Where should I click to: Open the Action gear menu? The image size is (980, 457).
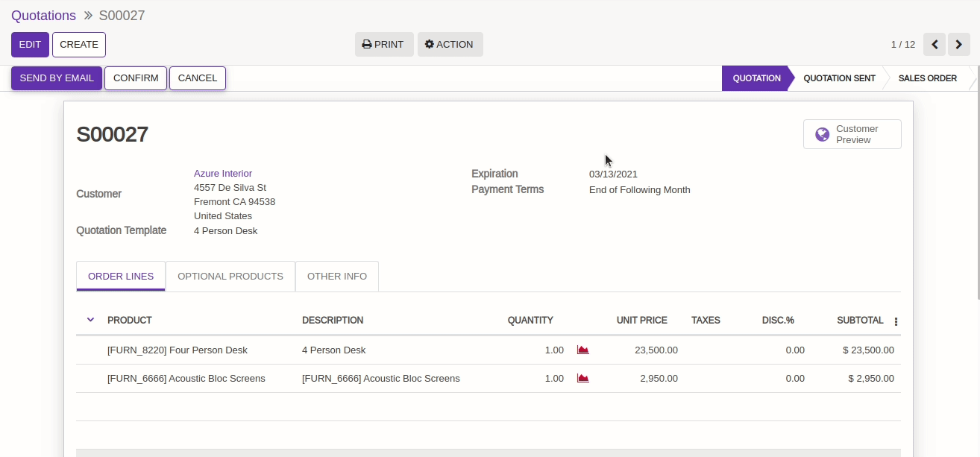[x=450, y=44]
